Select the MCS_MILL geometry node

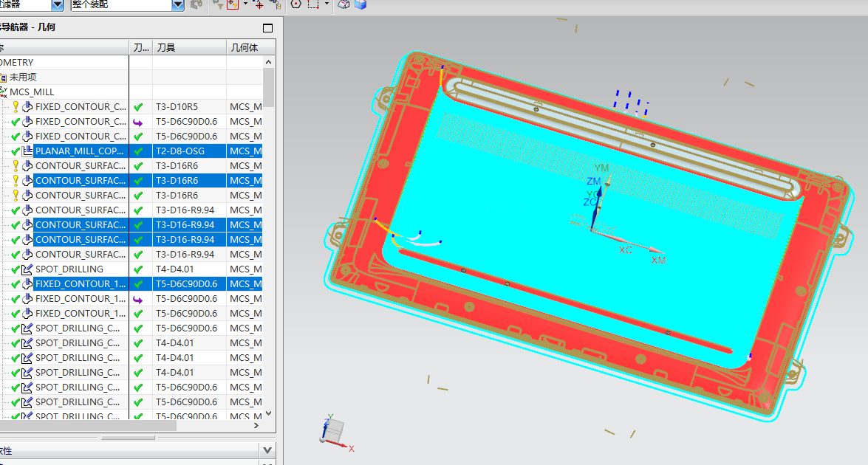pos(32,92)
